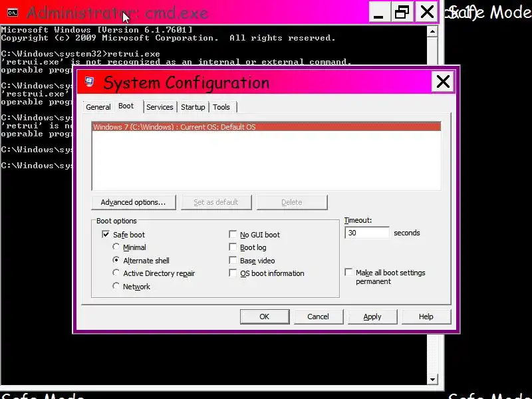The image size is (532, 399).
Task: Open the Tools tab
Action: [221, 107]
